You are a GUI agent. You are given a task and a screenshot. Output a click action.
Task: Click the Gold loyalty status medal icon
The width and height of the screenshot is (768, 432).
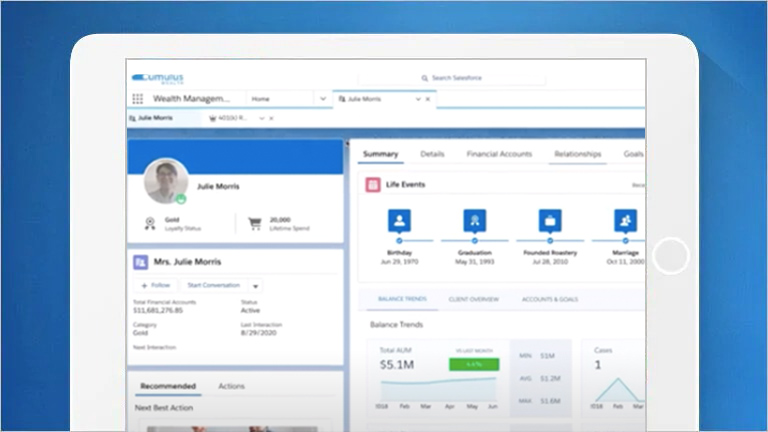click(x=150, y=223)
